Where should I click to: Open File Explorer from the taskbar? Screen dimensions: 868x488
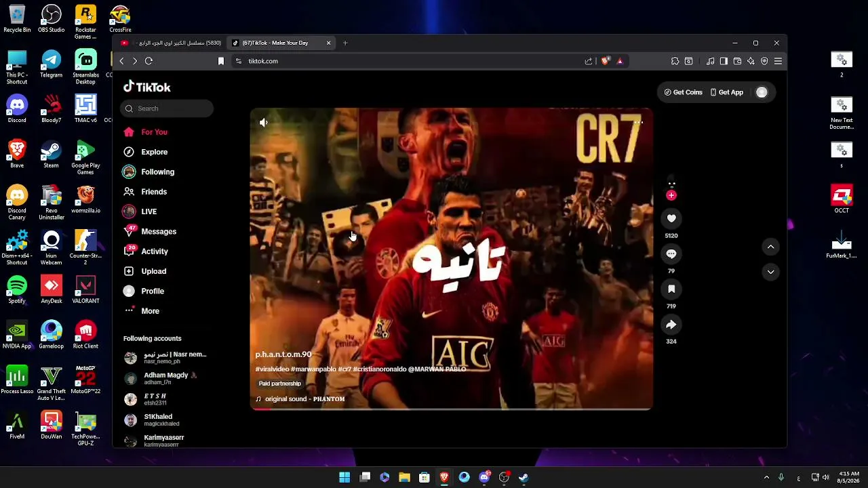[404, 477]
